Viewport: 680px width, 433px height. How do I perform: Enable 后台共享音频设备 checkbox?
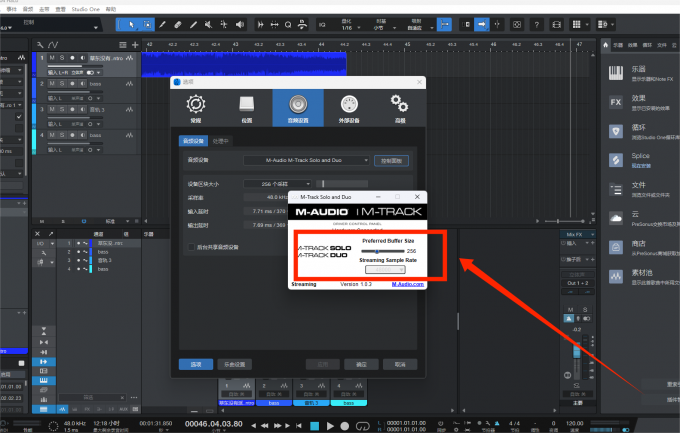(191, 246)
